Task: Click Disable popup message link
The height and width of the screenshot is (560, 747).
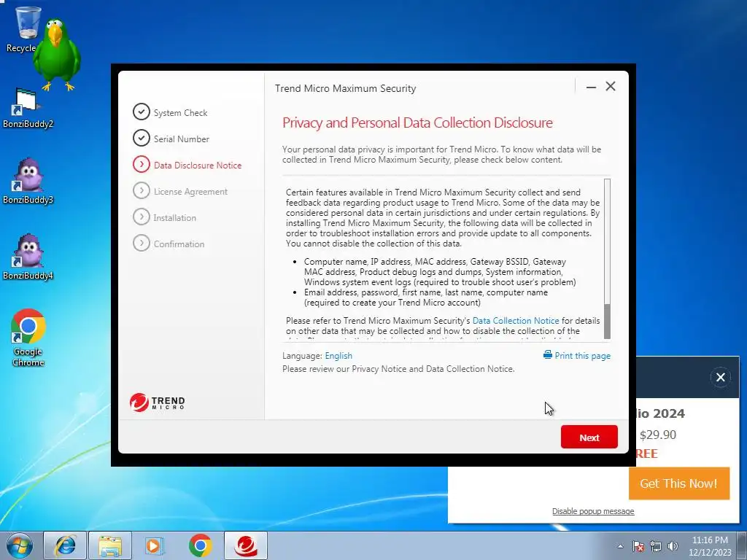Action: [x=593, y=511]
